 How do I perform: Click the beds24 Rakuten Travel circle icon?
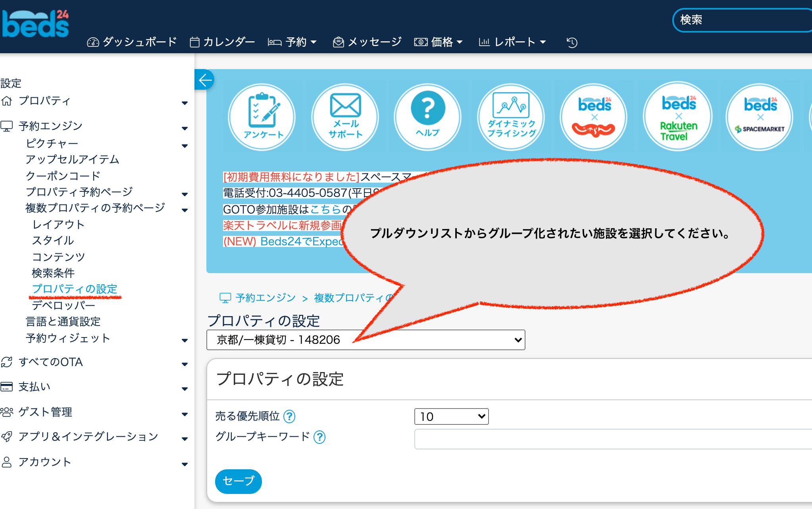click(677, 117)
